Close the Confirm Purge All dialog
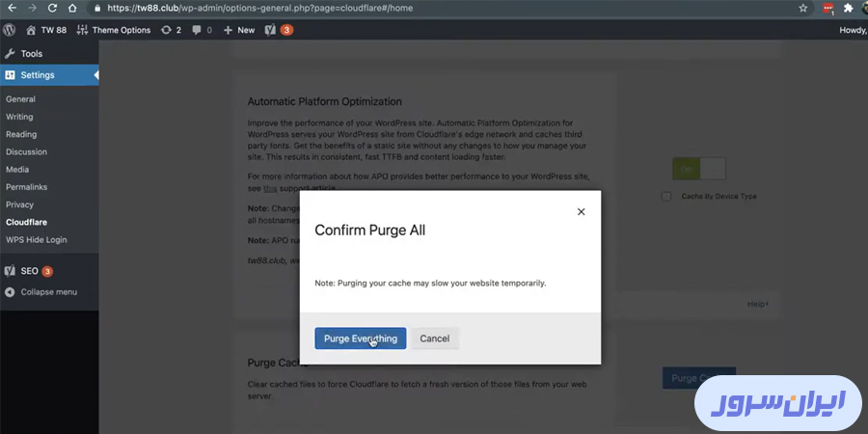Image resolution: width=868 pixels, height=434 pixels. [x=581, y=211]
